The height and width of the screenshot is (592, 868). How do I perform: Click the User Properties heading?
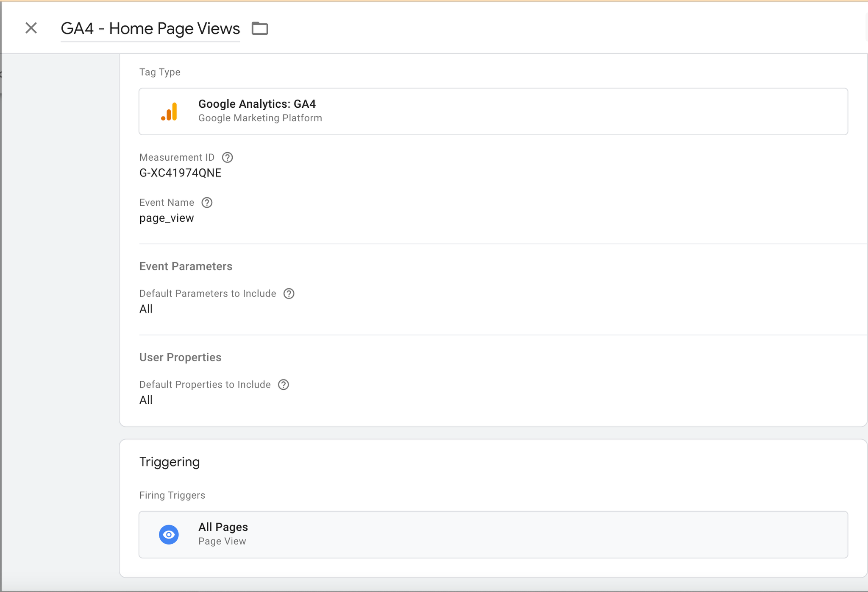point(180,357)
